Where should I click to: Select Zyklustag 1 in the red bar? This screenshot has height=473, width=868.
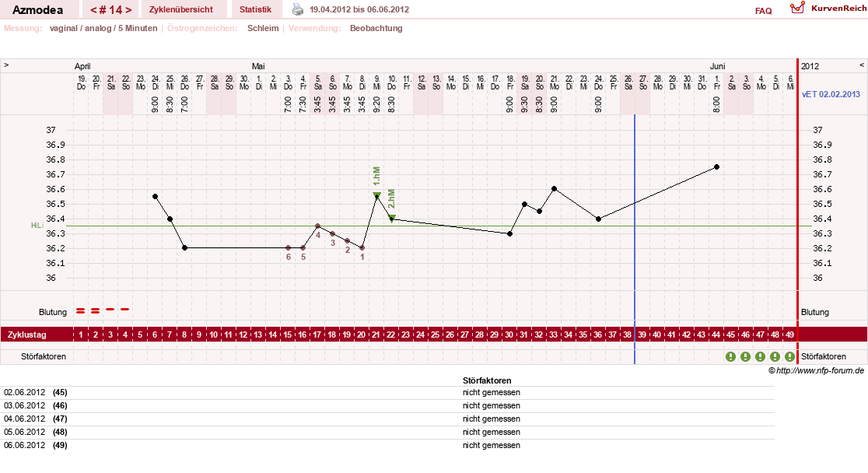click(81, 335)
